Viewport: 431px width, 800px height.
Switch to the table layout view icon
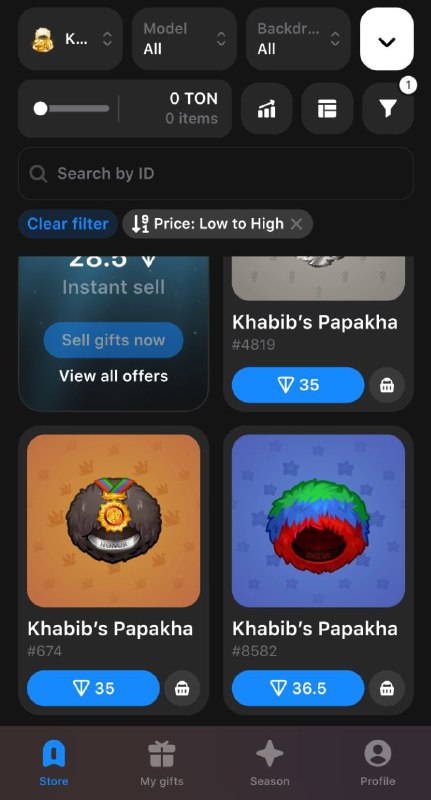click(x=327, y=109)
